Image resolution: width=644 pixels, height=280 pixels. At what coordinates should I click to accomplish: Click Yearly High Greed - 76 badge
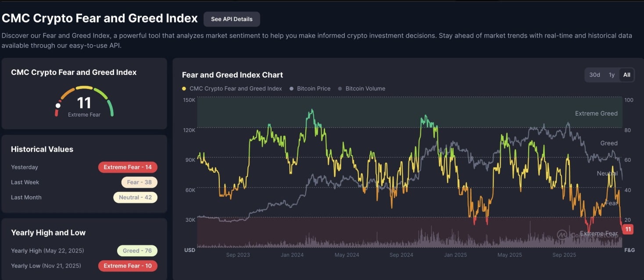click(x=137, y=251)
